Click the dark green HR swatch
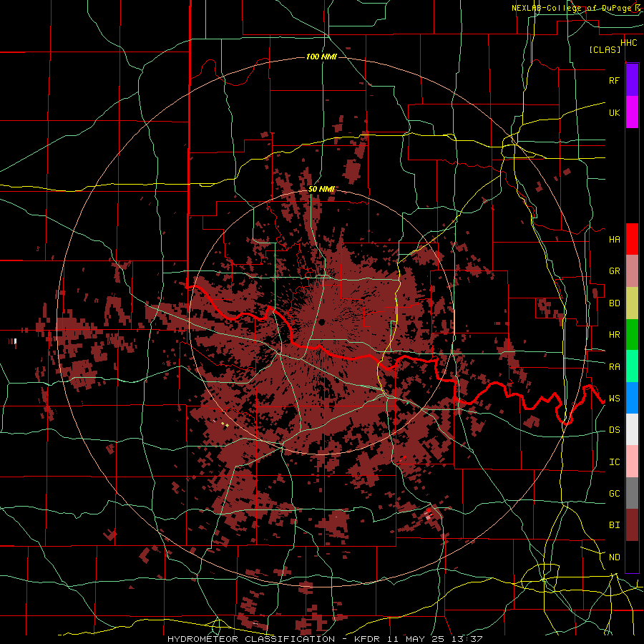 (x=632, y=335)
